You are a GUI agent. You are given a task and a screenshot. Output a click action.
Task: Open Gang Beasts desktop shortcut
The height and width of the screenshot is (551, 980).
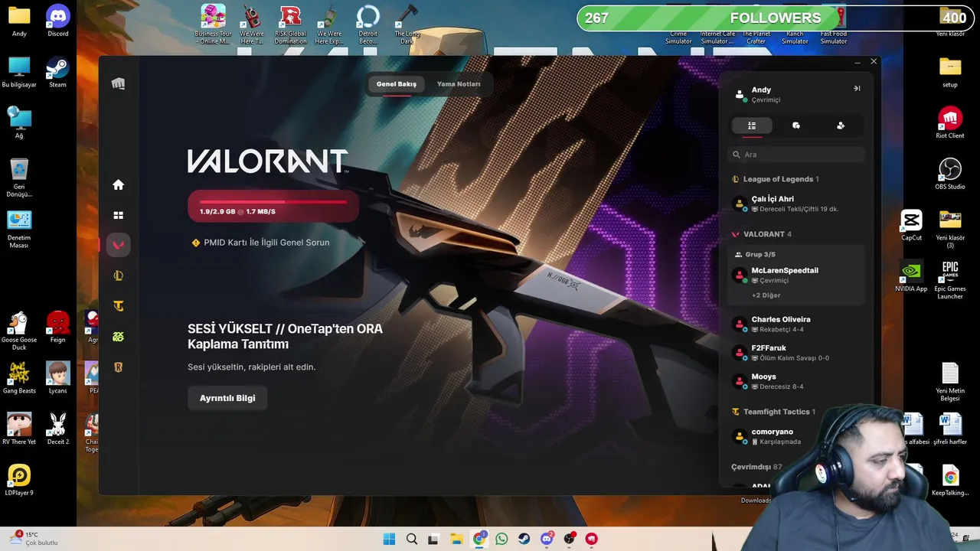tap(19, 378)
